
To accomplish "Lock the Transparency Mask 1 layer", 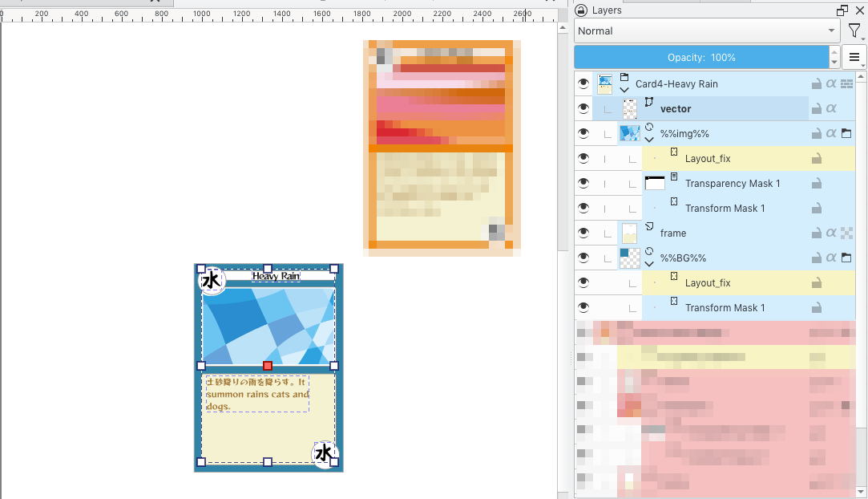I will (x=816, y=184).
